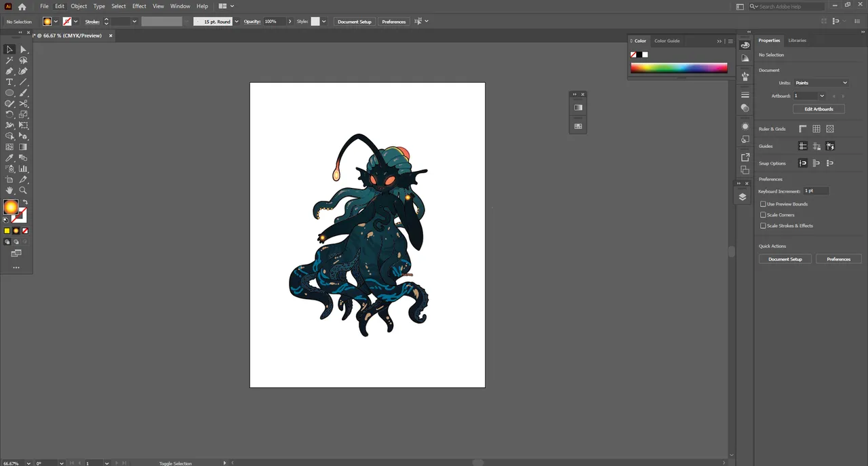This screenshot has width=868, height=466.
Task: Select the Selection (arrow) tool
Action: 9,50
